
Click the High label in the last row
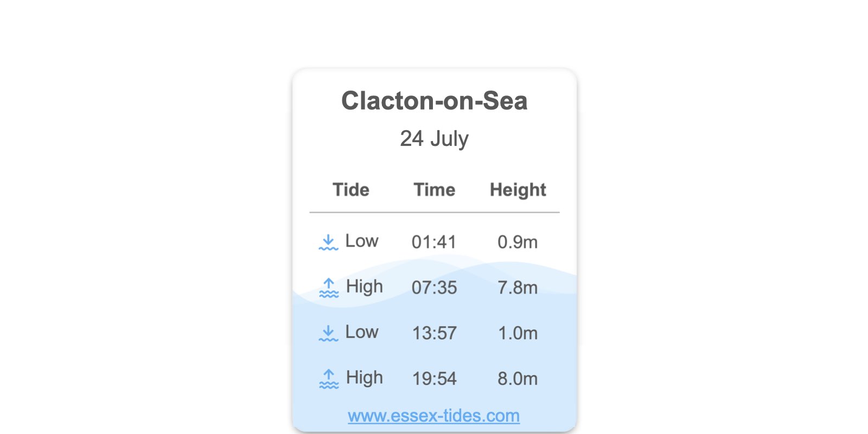coord(365,378)
